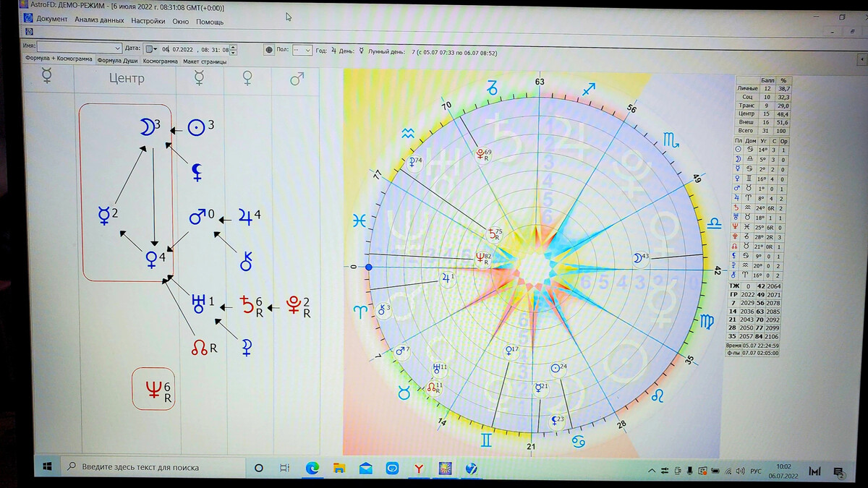Click the Pisces sign on the chart wheel

(359, 221)
